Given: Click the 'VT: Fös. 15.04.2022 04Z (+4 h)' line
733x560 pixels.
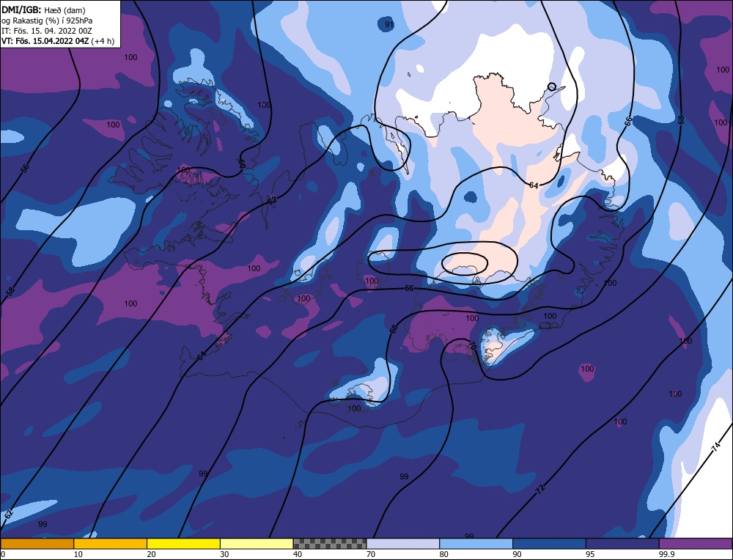Looking at the screenshot, I should click(58, 41).
